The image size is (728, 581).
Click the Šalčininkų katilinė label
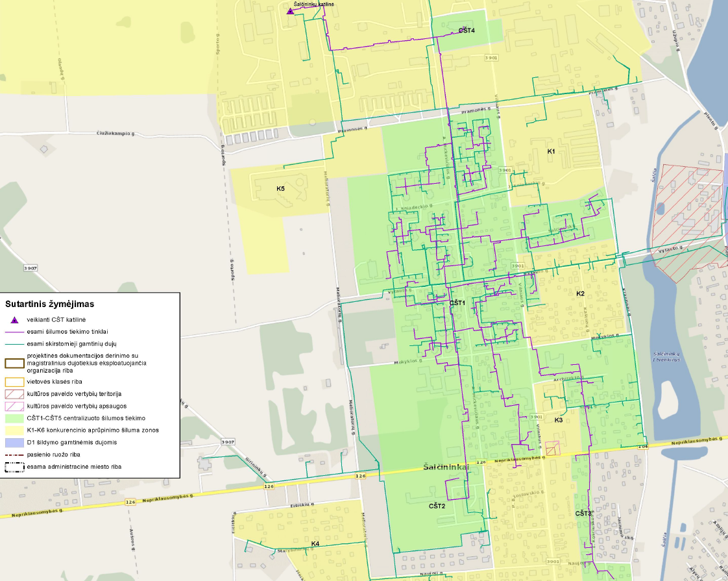tap(314, 4)
